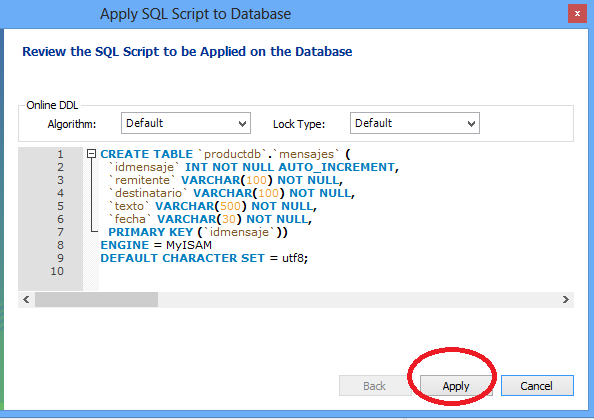Click MyISAM engine value
Image resolution: width=594 pixels, height=420 pixels.
pos(189,245)
